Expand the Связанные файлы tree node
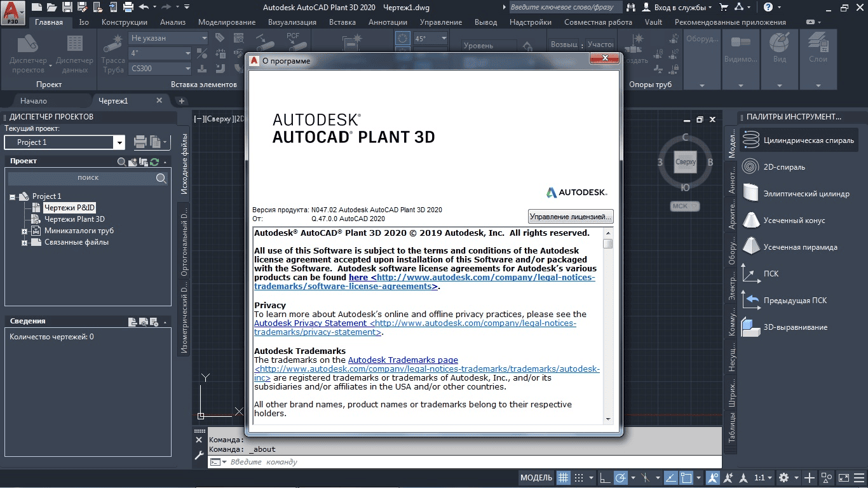Image resolution: width=868 pixels, height=488 pixels. click(24, 243)
